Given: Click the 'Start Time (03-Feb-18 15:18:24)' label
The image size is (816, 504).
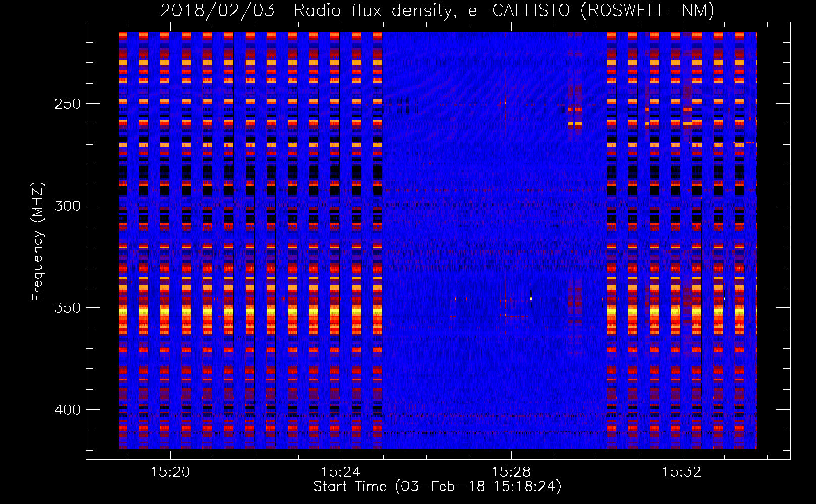Looking at the screenshot, I should point(437,487).
